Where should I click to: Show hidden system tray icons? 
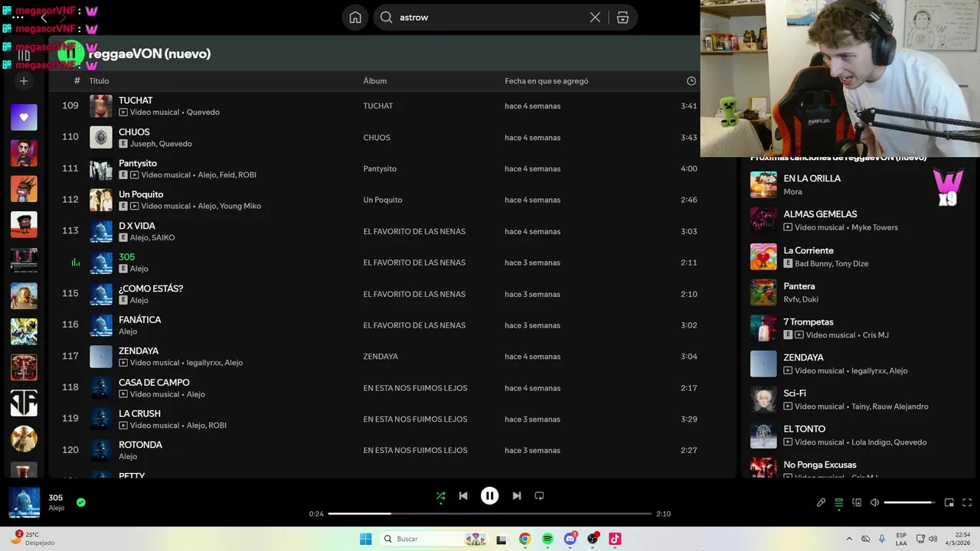coord(848,539)
